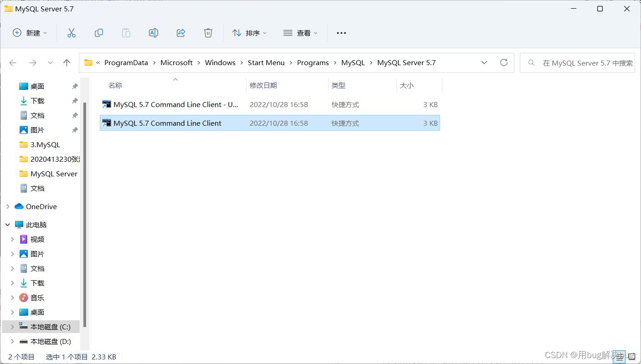
Task: Click Programs in the breadcrumb path
Action: point(313,63)
